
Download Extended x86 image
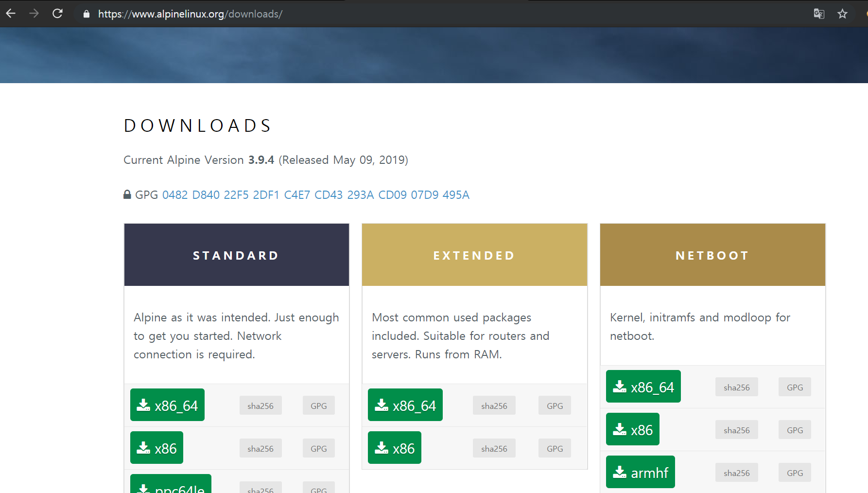pos(395,448)
